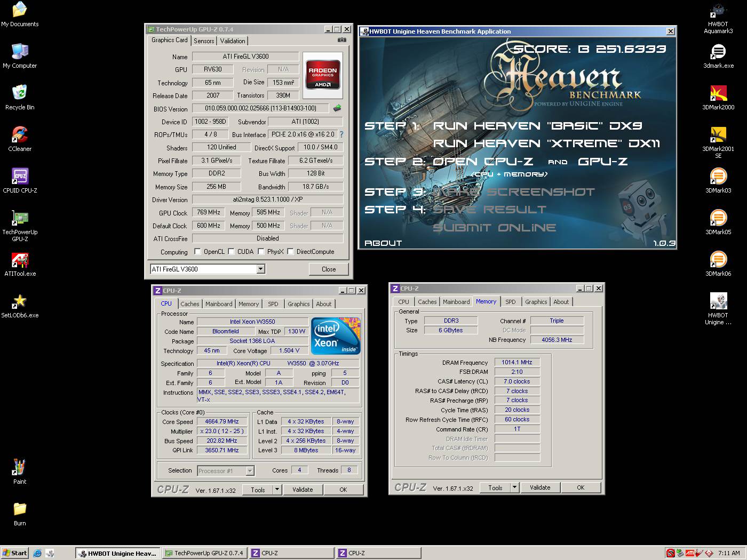The image size is (747, 560).
Task: Open ATITool.exe desktop icon
Action: pos(20,264)
